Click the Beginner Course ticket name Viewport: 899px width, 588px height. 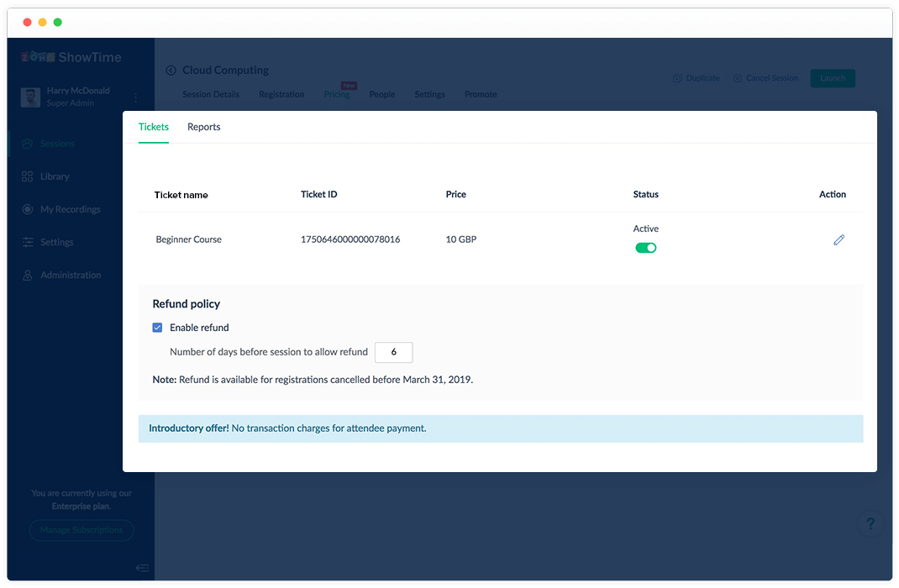[x=189, y=239]
